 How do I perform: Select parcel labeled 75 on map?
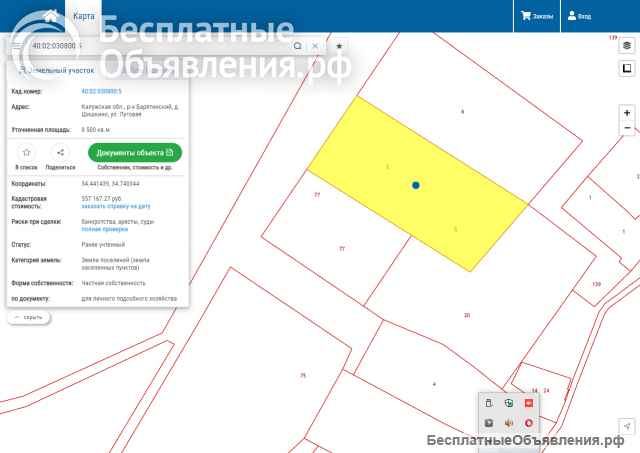tap(302, 375)
